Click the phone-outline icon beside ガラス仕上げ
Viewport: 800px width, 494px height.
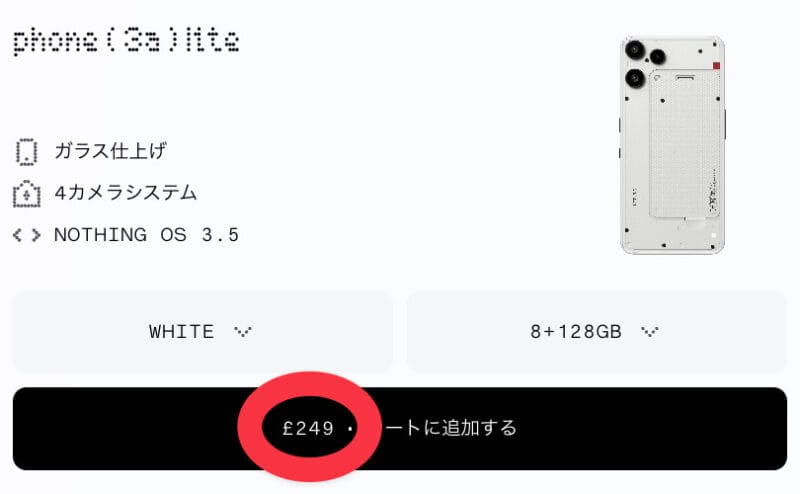(26, 152)
